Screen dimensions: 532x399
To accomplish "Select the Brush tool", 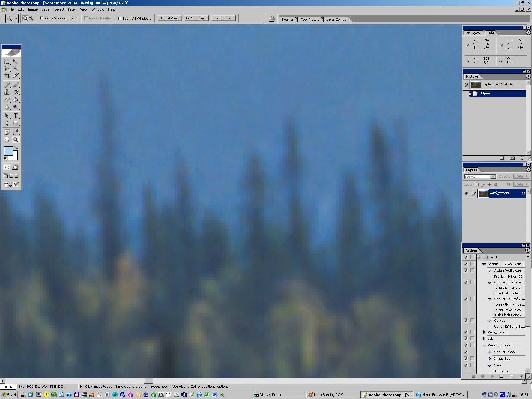I will pyautogui.click(x=16, y=85).
